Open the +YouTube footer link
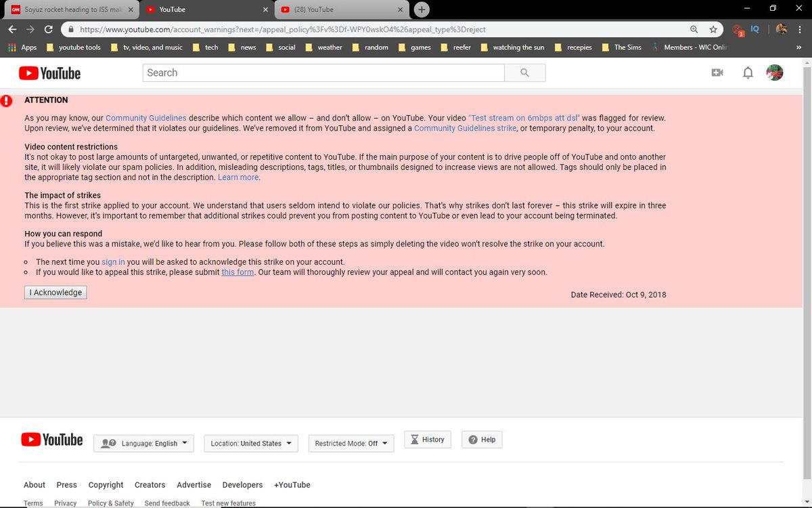The width and height of the screenshot is (812, 508). click(x=292, y=485)
